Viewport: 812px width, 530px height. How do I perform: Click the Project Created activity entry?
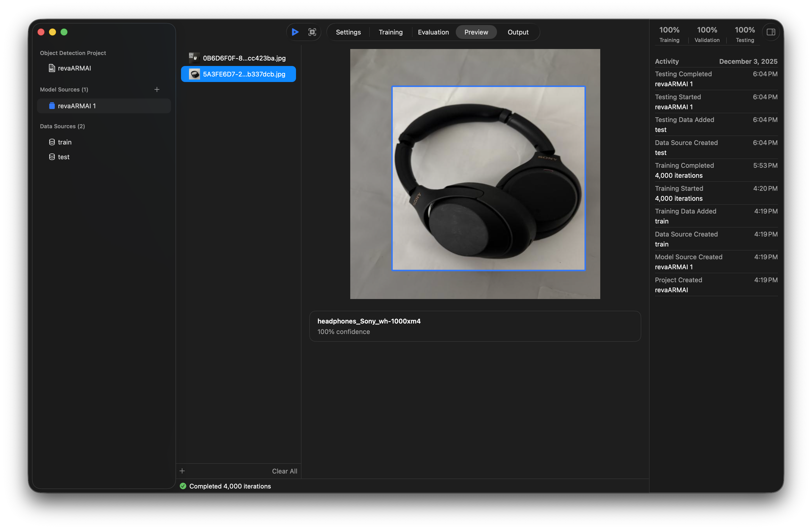pos(716,284)
